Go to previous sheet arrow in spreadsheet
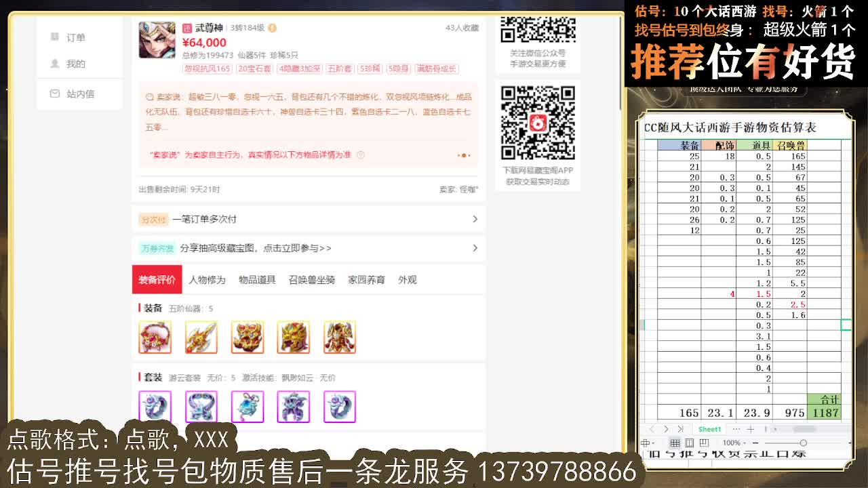 [652, 429]
